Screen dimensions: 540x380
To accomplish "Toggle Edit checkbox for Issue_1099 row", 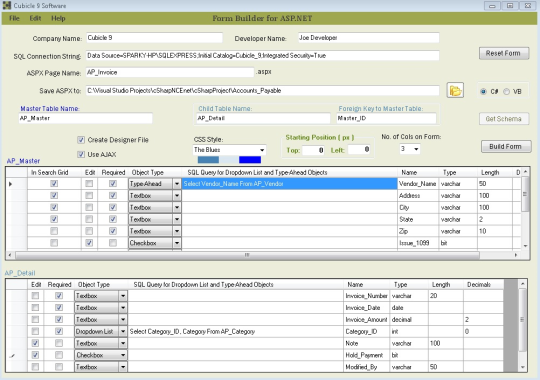I will pyautogui.click(x=89, y=243).
